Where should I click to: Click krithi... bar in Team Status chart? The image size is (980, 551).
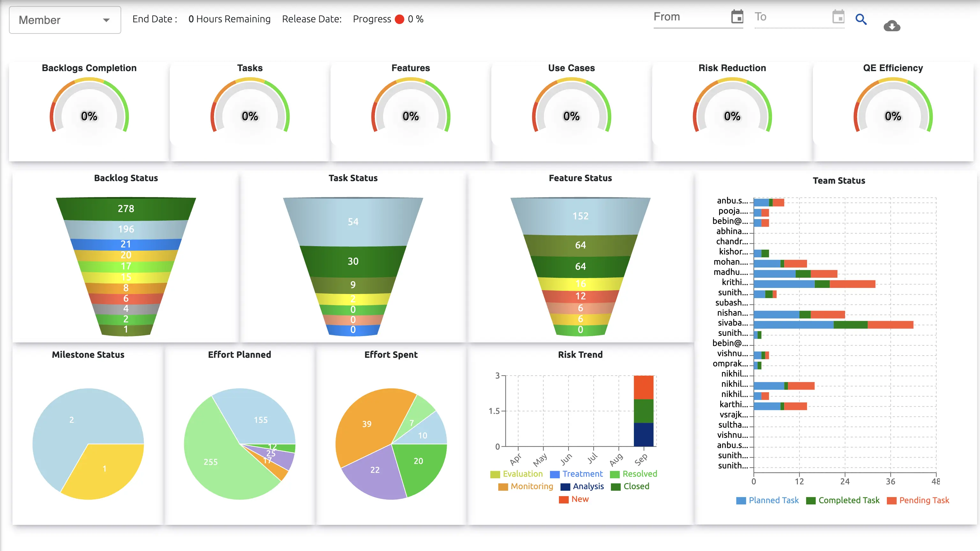pyautogui.click(x=814, y=284)
